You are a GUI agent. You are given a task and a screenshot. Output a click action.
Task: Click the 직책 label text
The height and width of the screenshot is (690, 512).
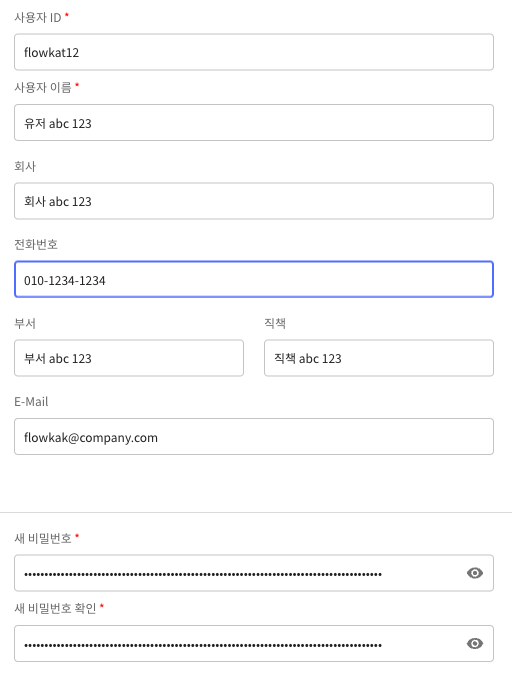pyautogui.click(x=275, y=323)
